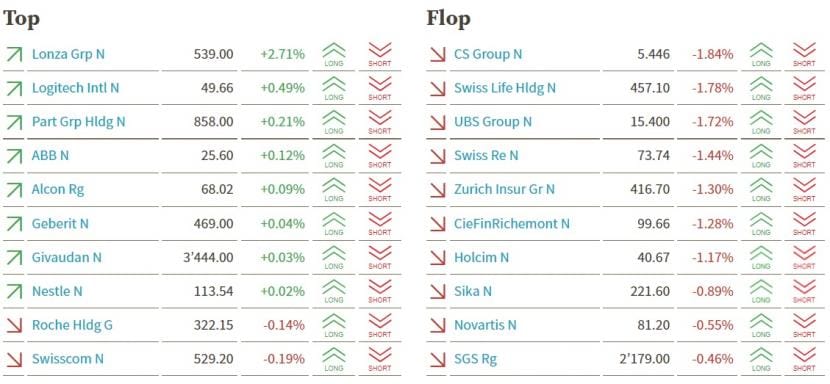Open the CieFinRichemont N link
This screenshot has width=830, height=384.
tap(512, 224)
